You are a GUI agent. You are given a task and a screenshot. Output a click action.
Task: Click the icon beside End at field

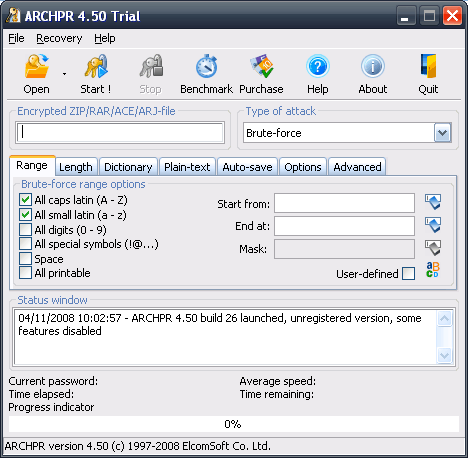pyautogui.click(x=433, y=225)
